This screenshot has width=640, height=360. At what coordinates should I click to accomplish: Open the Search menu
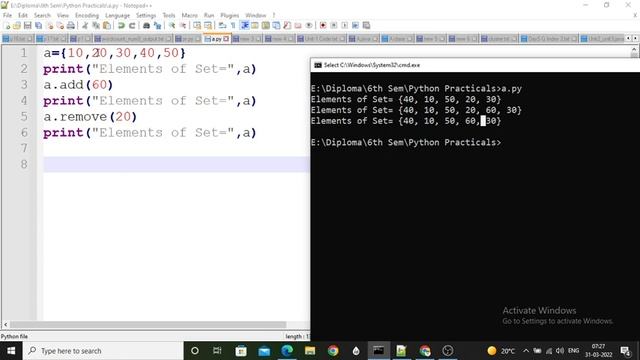(42, 15)
